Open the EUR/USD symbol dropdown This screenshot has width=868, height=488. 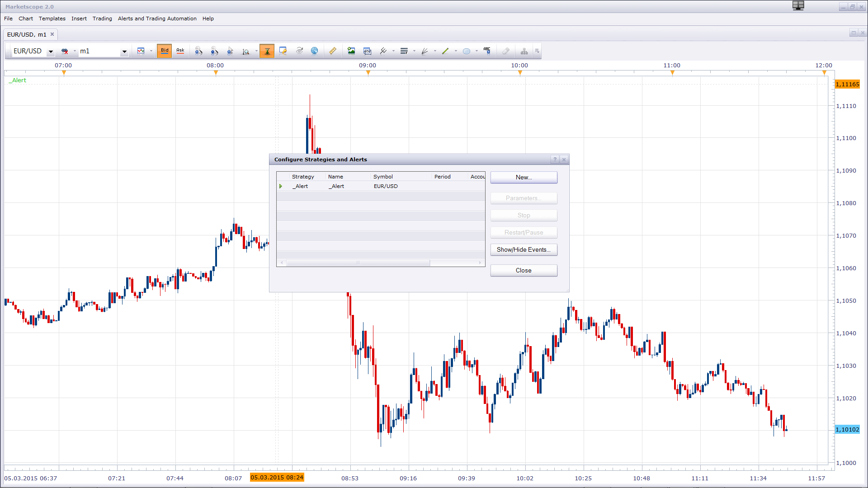coord(51,52)
